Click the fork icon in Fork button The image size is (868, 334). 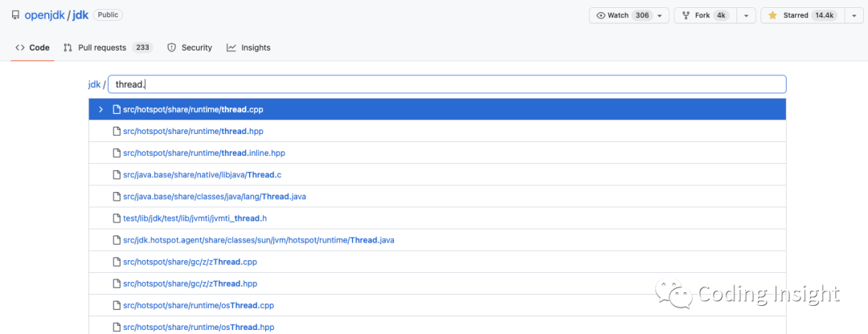pyautogui.click(x=686, y=15)
